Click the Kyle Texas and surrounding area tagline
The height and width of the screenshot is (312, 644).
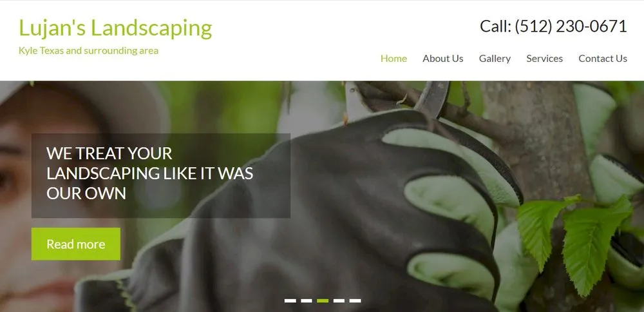[x=88, y=50]
